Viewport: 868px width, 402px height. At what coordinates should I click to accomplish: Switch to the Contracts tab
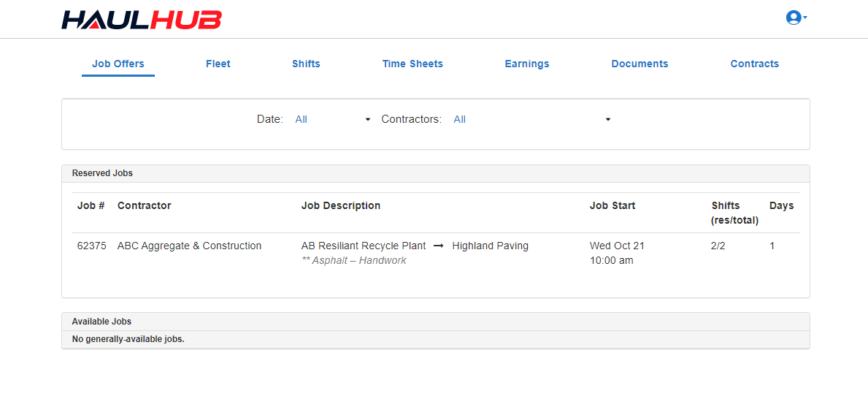tap(755, 64)
